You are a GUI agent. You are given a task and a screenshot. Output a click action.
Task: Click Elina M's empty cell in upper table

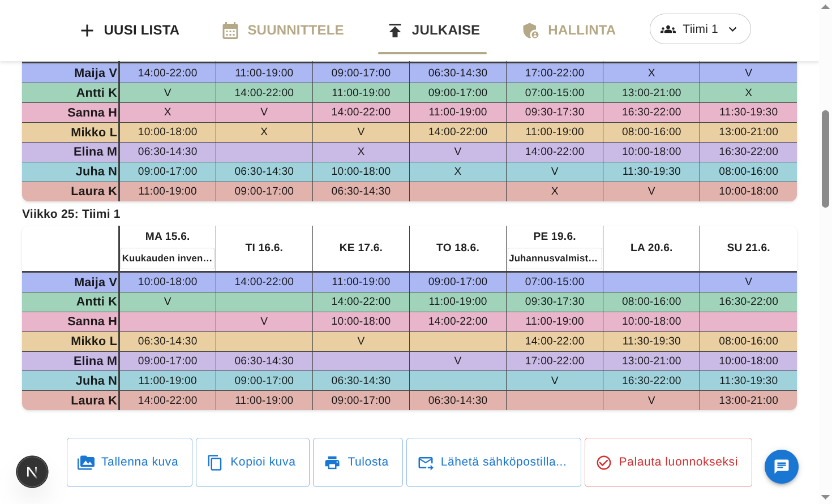tap(264, 152)
